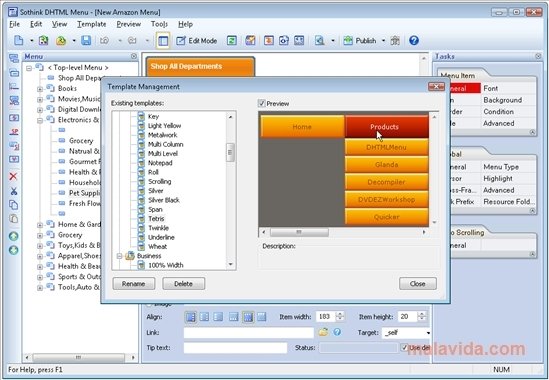Click the Rename button
This screenshot has height=380, width=549.
133,284
